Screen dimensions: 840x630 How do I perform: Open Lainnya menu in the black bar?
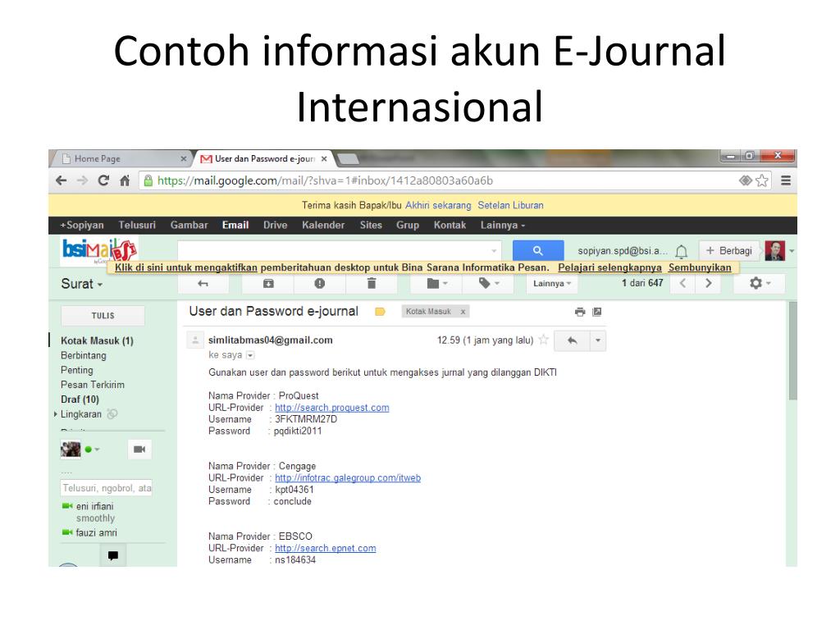(503, 225)
